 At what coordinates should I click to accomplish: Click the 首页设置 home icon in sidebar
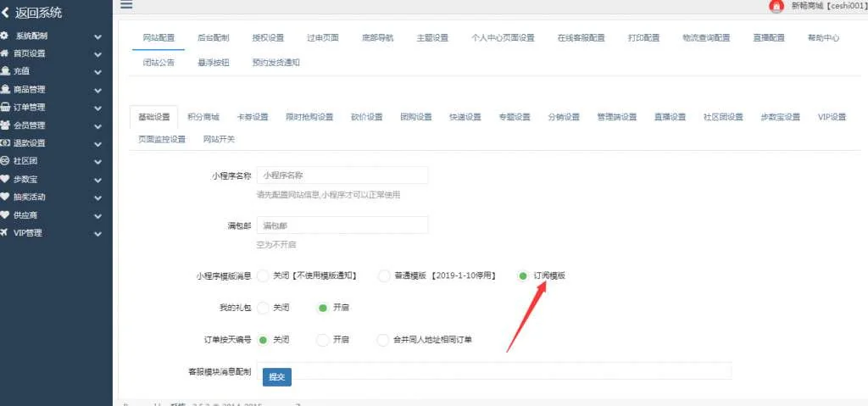point(5,53)
